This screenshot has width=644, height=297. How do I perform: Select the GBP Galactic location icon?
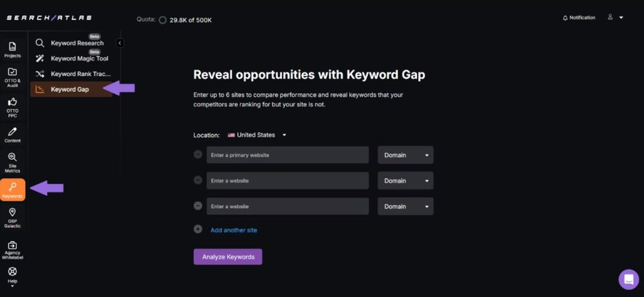point(13,216)
